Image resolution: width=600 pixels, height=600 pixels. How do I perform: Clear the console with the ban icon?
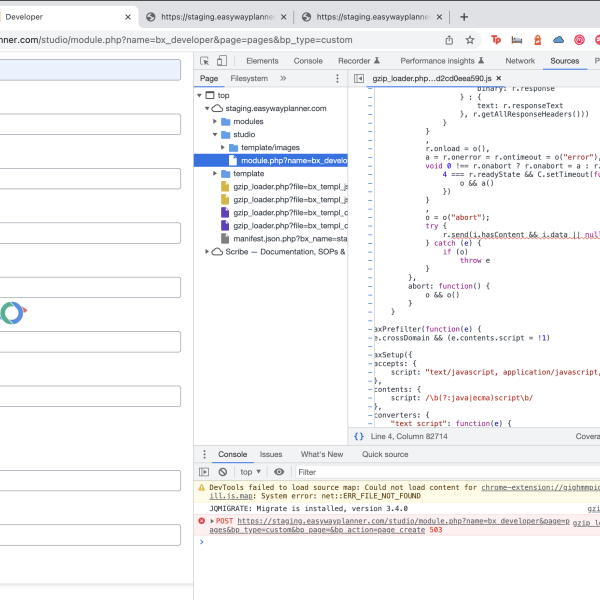tap(223, 472)
